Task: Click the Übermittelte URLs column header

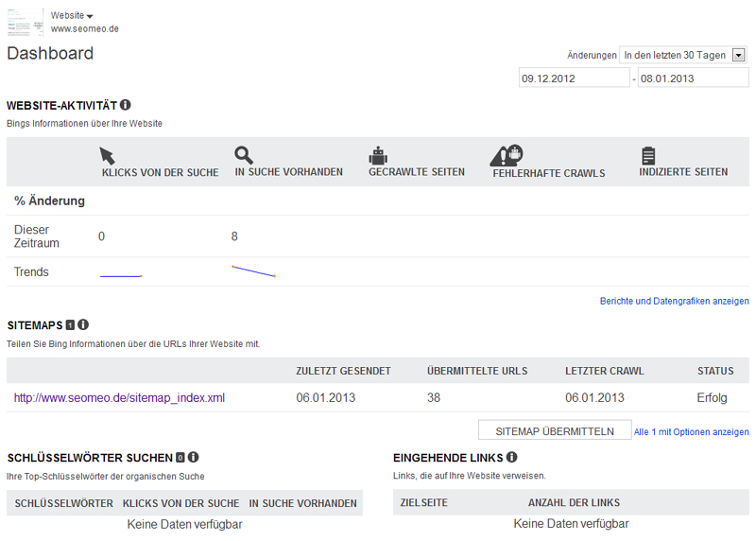Action: click(477, 371)
